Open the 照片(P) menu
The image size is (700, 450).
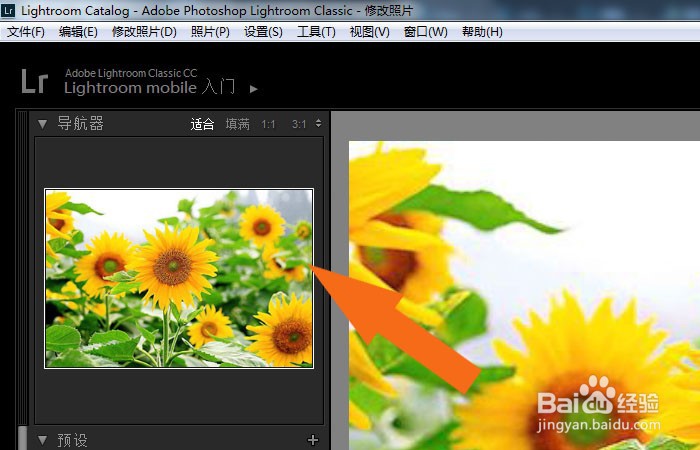(x=210, y=32)
